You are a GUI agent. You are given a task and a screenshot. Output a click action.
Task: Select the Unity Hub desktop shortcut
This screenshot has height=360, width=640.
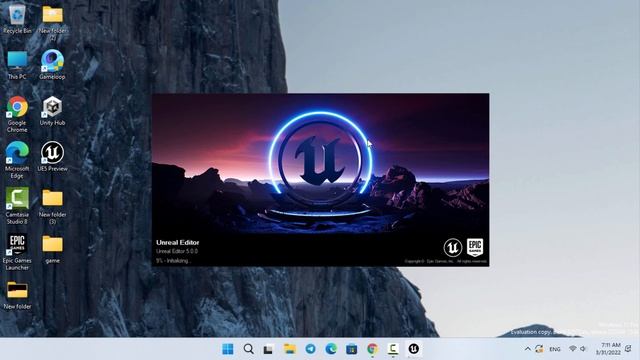click(52, 111)
